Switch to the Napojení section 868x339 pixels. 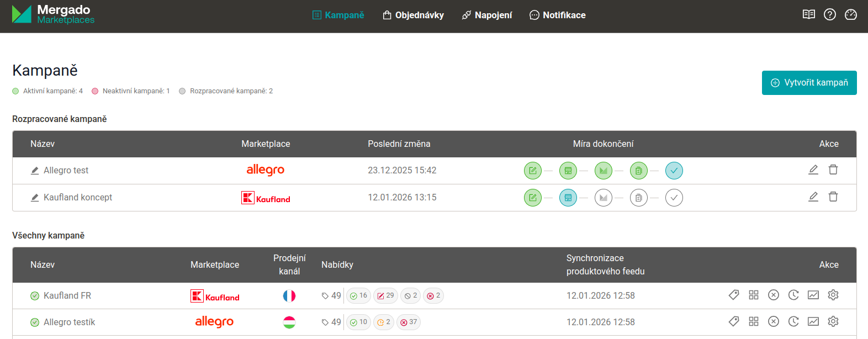pyautogui.click(x=487, y=15)
